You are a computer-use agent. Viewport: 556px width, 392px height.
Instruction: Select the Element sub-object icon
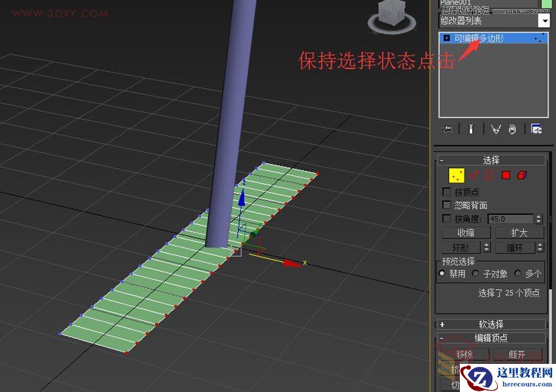point(521,176)
